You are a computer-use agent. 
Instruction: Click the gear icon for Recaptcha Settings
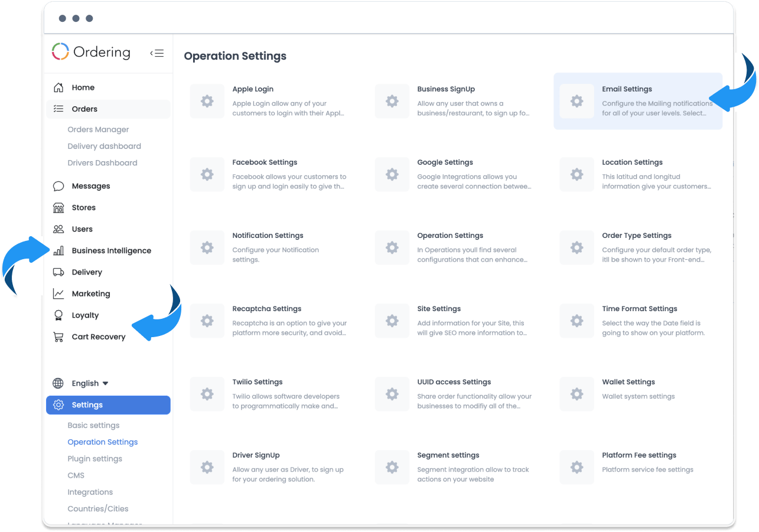207,321
